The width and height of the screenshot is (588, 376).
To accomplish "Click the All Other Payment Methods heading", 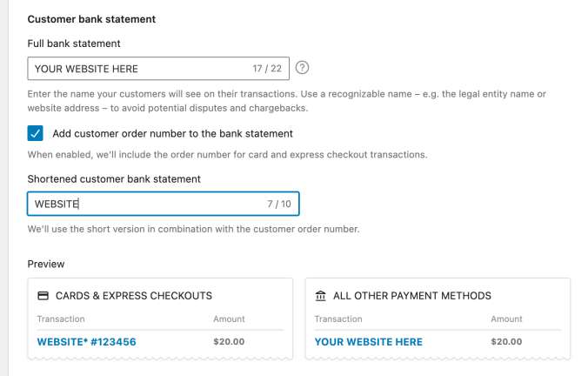I will 412,296.
